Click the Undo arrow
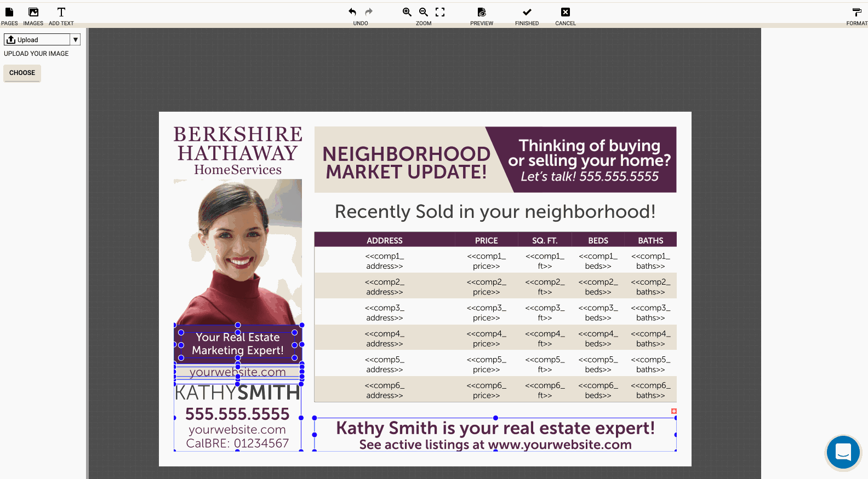The image size is (868, 479). (x=352, y=12)
